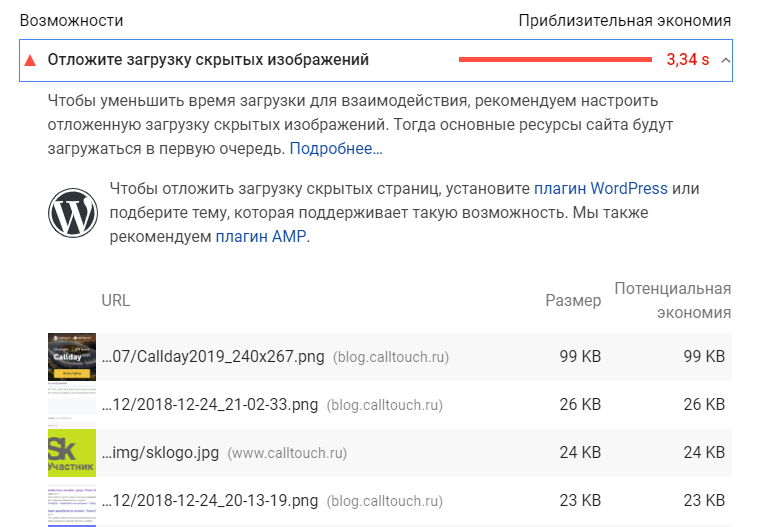Viewport: 763px width, 527px height.
Task: Collapse the deferred images audit chevron
Action: [726, 60]
